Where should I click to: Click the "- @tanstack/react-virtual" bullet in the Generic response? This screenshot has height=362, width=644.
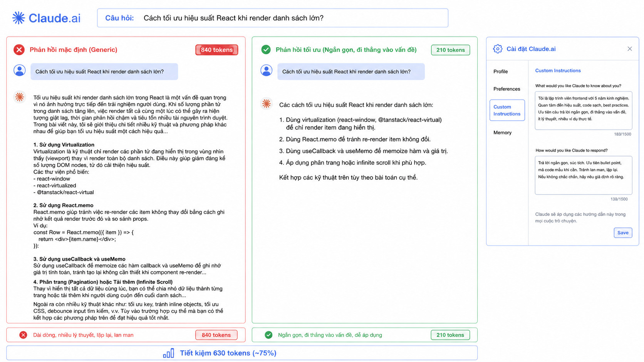coord(64,192)
